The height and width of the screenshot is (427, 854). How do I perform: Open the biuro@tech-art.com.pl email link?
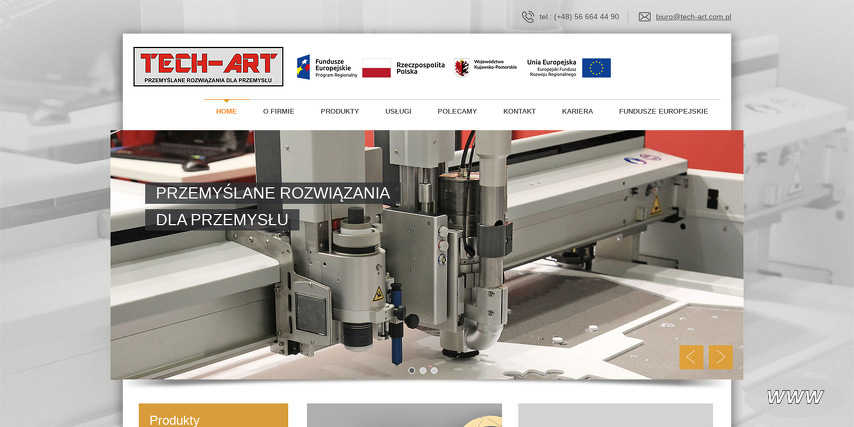pos(693,17)
